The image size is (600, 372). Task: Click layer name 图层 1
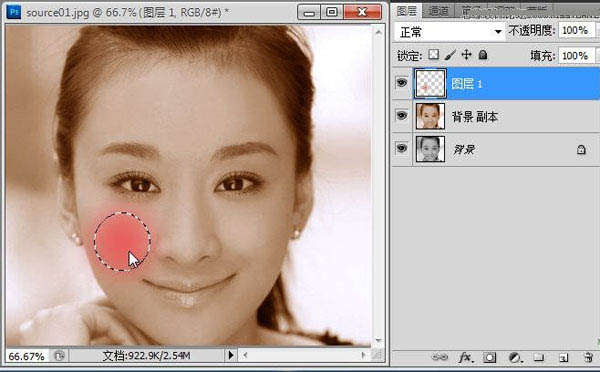tap(467, 84)
